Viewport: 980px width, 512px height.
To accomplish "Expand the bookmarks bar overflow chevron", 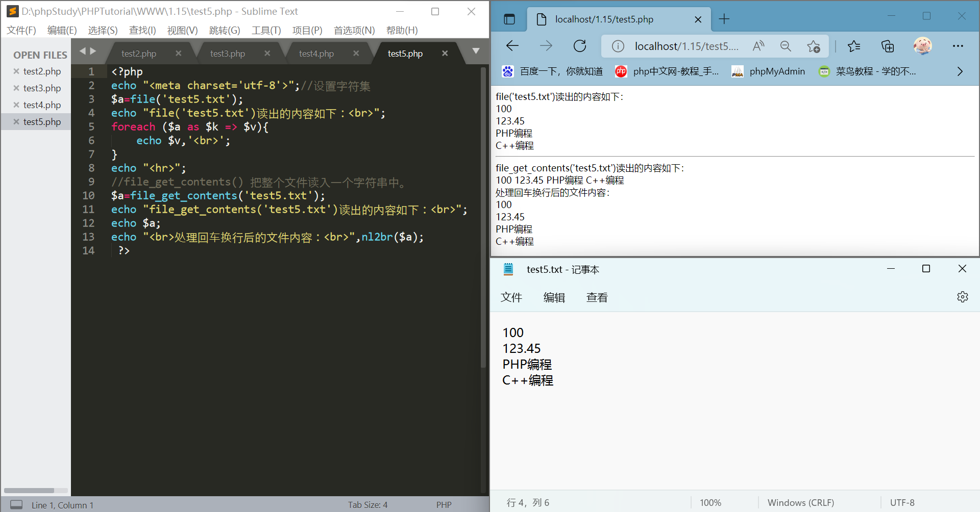I will click(x=960, y=71).
